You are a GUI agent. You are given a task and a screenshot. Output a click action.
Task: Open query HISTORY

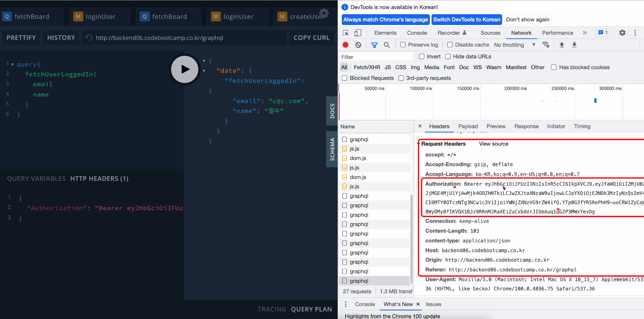(61, 38)
